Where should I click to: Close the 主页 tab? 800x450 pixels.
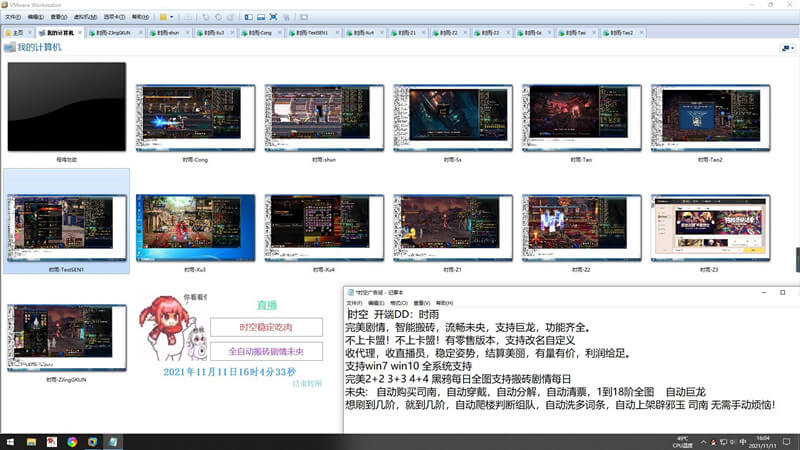click(x=30, y=33)
